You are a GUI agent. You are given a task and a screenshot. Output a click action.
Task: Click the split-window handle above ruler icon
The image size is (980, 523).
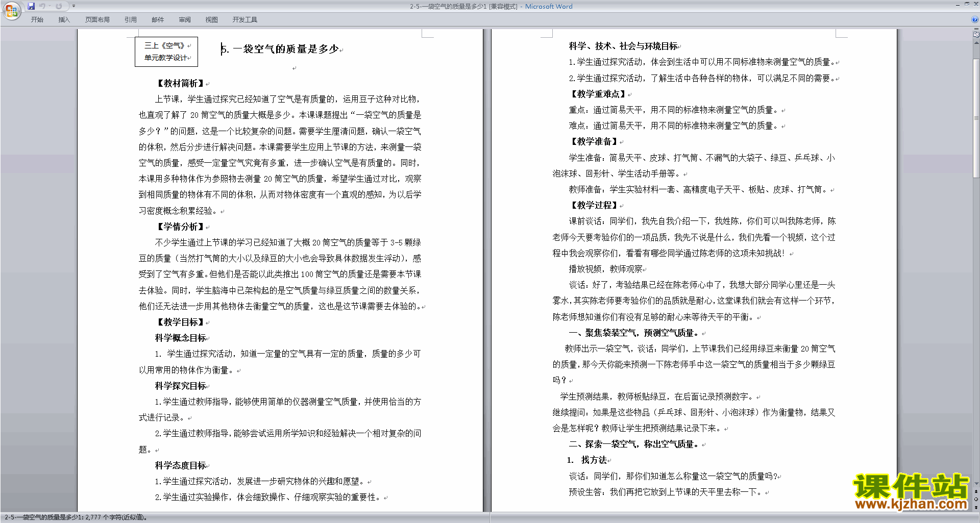pos(976,29)
